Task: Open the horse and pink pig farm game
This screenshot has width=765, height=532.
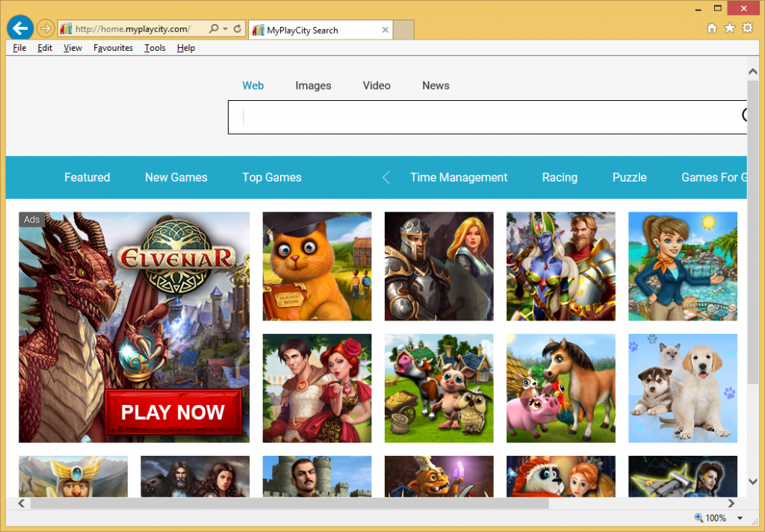Action: [561, 388]
